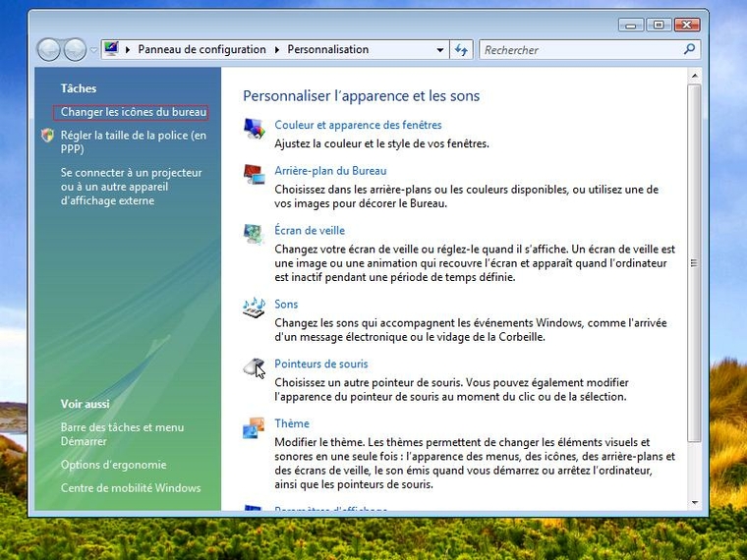Open the recent pages dropdown arrow
The image size is (747, 560).
click(x=93, y=49)
